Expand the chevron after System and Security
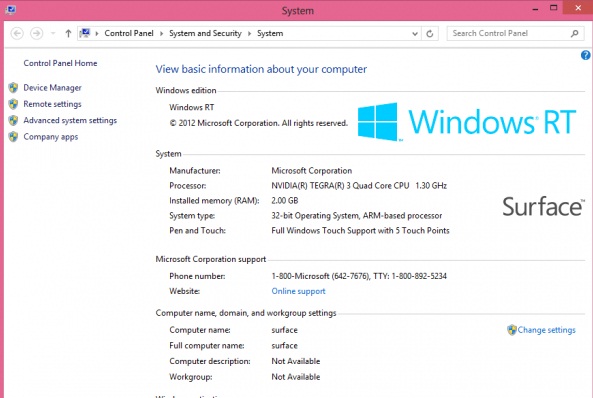This screenshot has height=398, width=593. 249,34
